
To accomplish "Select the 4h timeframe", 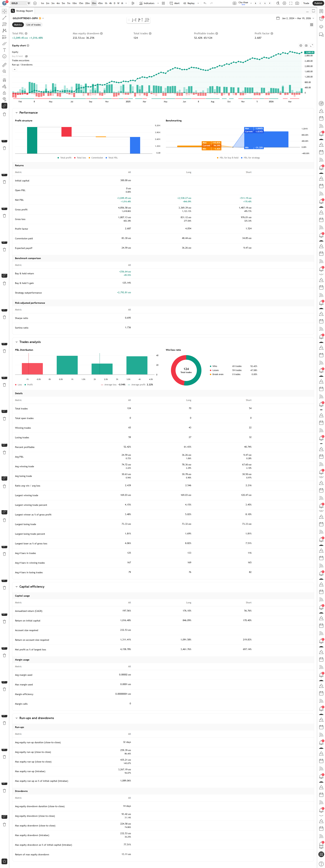I will tap(110, 3).
